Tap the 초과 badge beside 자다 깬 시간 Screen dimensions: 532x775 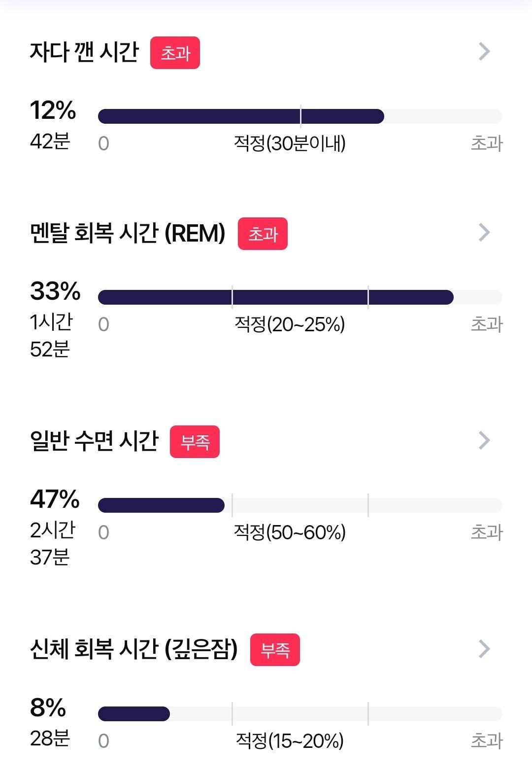(x=175, y=53)
